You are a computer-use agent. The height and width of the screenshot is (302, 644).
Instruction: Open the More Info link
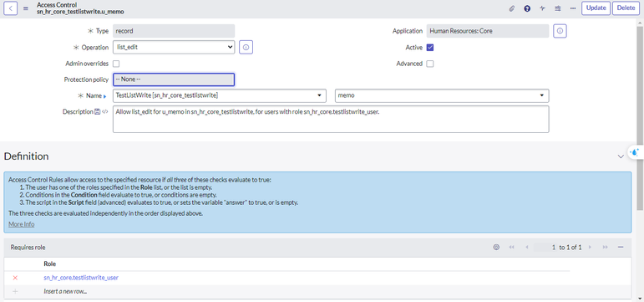[22, 224]
